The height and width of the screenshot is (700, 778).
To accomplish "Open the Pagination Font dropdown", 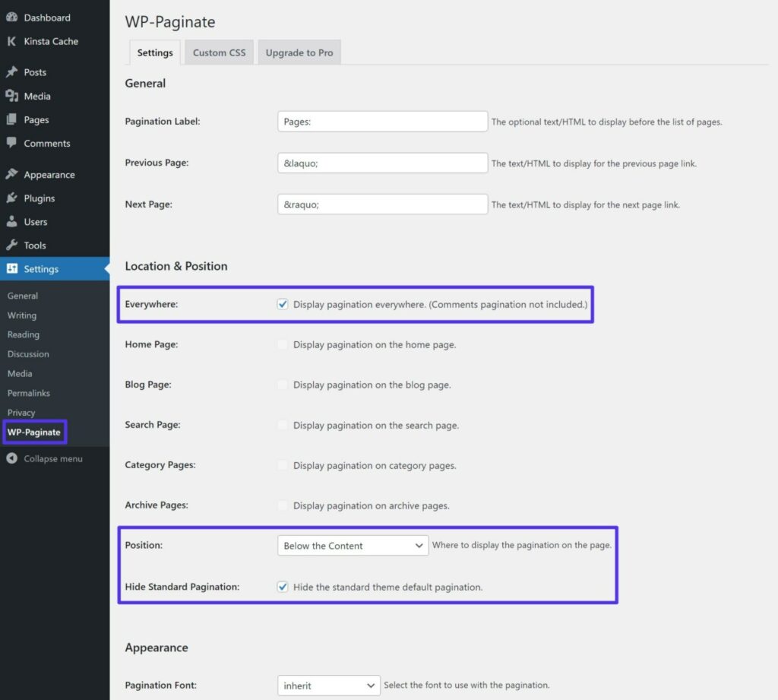I will (x=328, y=685).
